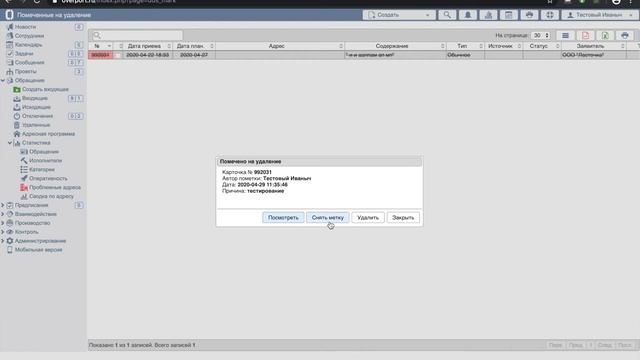Click the 'Сводка по адресу' chart icon
640x360 pixels.
pyautogui.click(x=24, y=196)
